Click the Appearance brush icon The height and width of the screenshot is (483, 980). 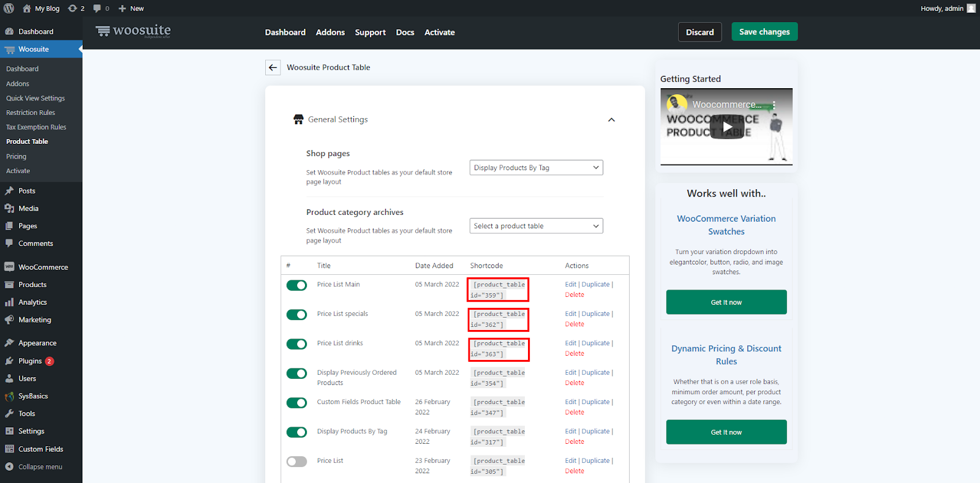(9, 343)
